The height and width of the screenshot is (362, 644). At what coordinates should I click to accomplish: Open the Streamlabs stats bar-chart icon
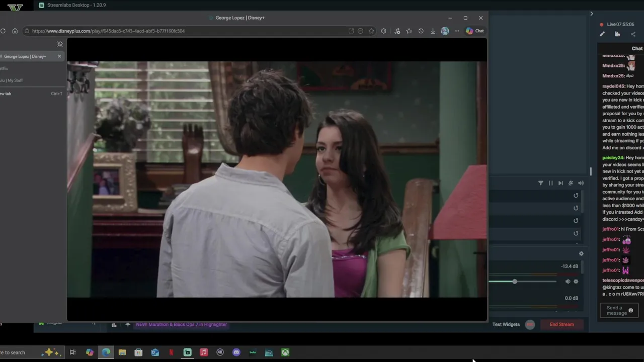point(114,325)
